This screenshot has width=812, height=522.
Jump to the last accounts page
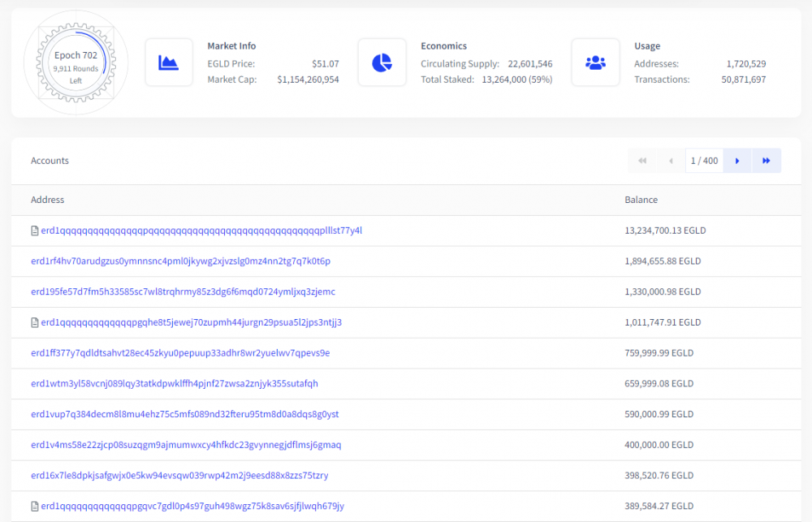766,161
